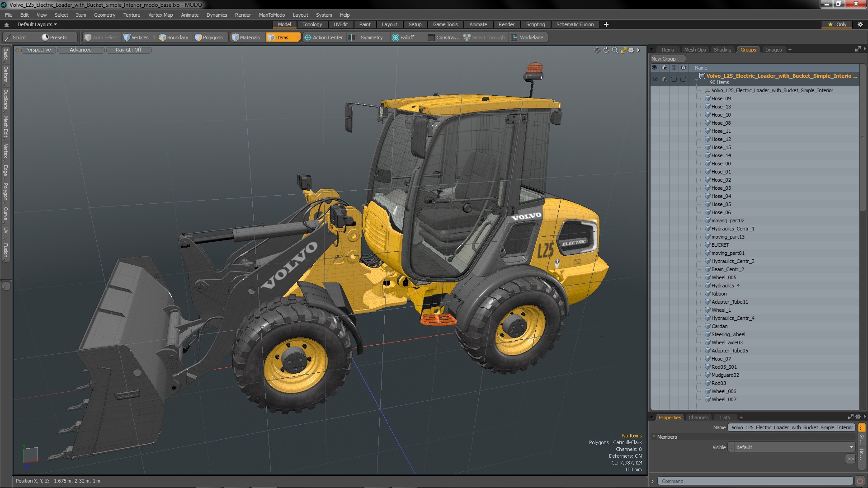868x488 pixels.
Task: Click the layout settings gear icon at top right
Action: (x=860, y=24)
